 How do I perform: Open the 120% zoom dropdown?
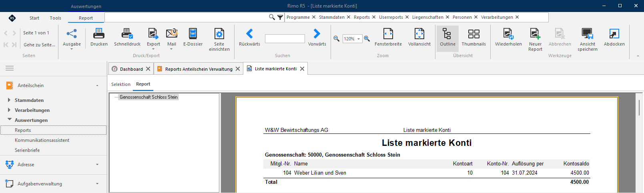[x=359, y=39]
